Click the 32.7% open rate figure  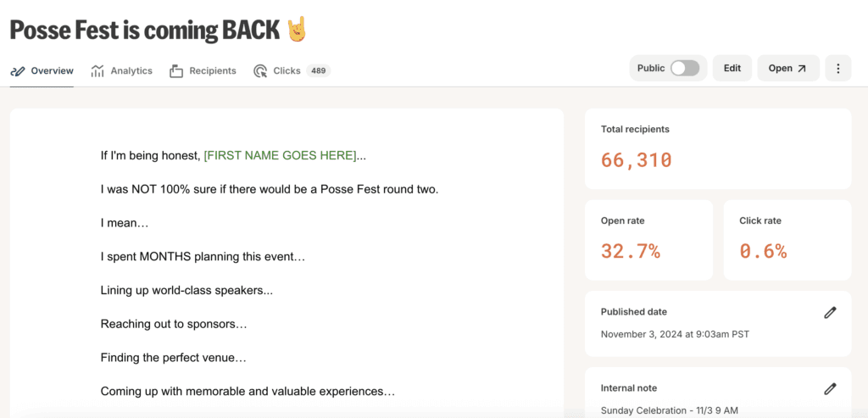click(x=631, y=251)
